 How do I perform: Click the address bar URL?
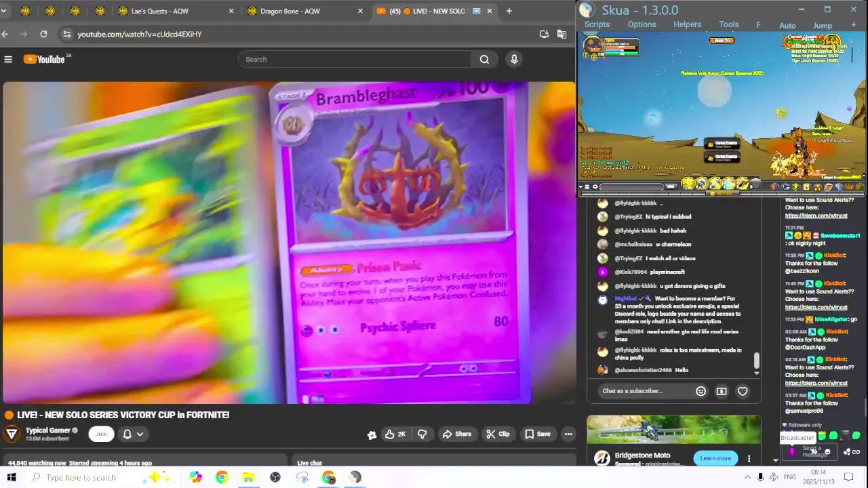(x=140, y=34)
